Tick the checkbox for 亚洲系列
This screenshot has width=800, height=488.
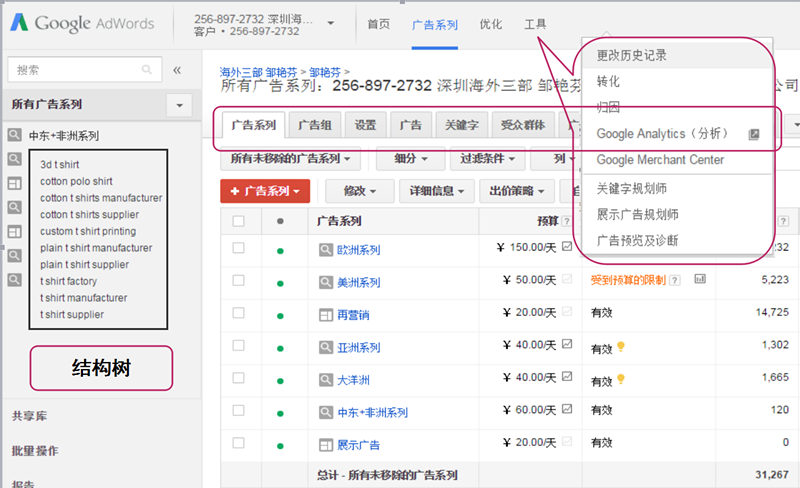tap(238, 346)
